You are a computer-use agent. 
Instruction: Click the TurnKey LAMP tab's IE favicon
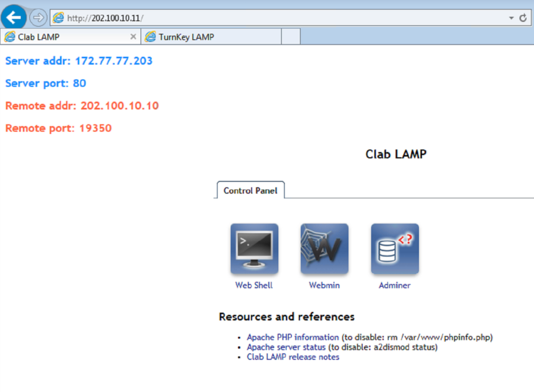click(151, 37)
